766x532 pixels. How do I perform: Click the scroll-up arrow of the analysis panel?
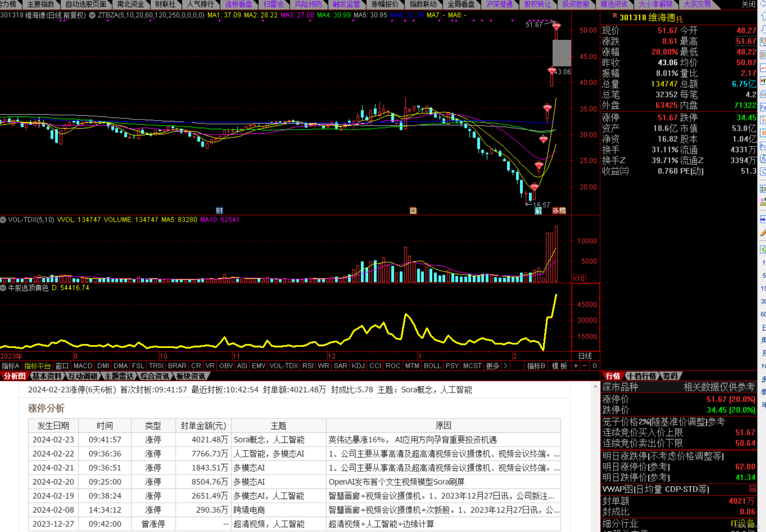[x=595, y=386]
